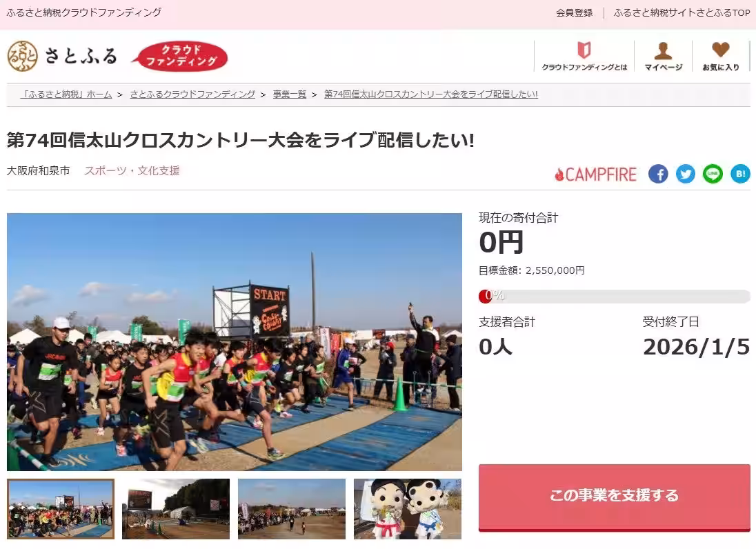Viewport: 756px width, 549px height.
Task: Click the CAMPFIRE logo
Action: 596,174
